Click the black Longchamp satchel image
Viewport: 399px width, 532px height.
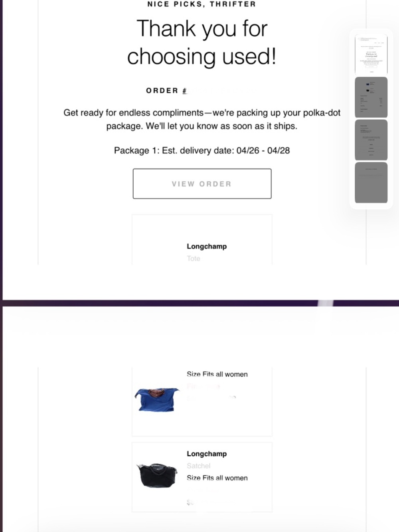click(x=157, y=475)
